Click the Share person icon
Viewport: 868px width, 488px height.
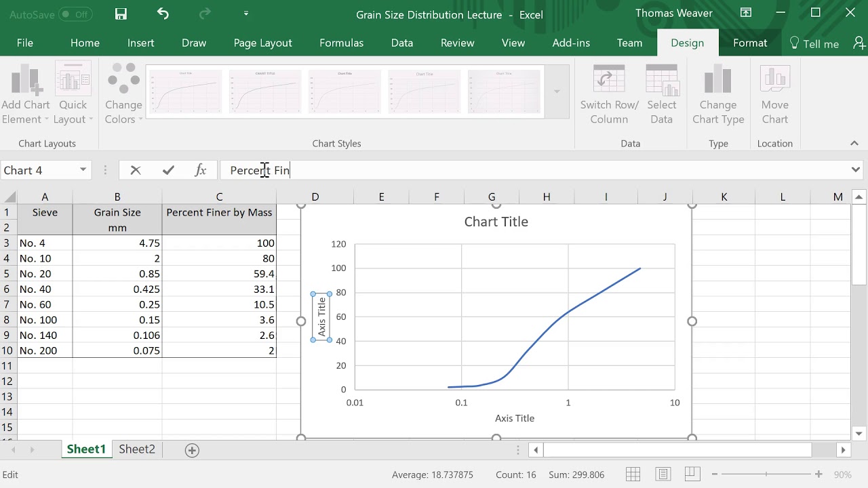pyautogui.click(x=859, y=43)
